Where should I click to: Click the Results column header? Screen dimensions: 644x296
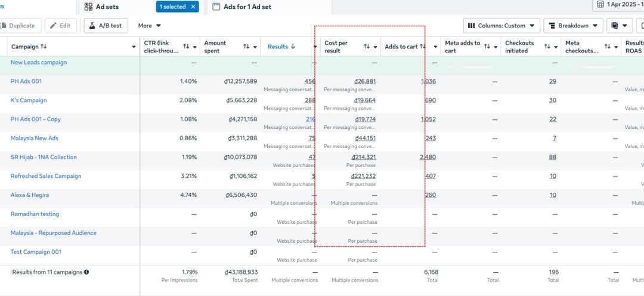281,47
